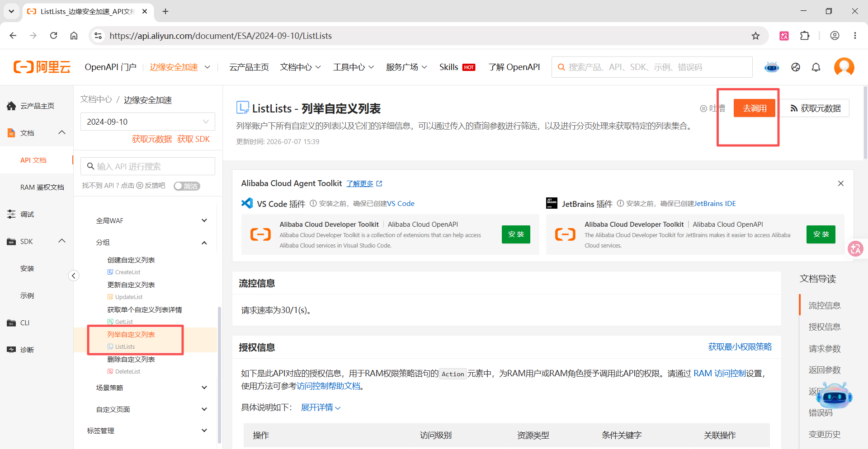
Task: Collapse the 分组 tree group
Action: 204,243
